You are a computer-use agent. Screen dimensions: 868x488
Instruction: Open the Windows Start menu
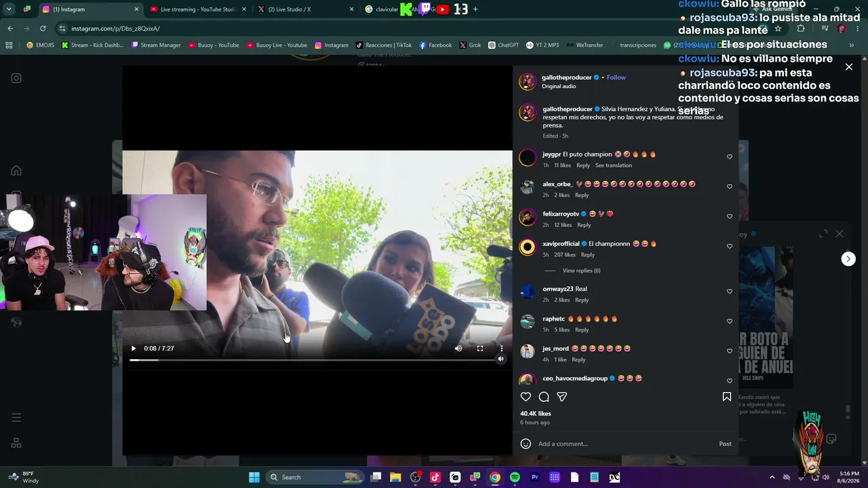tap(254, 477)
